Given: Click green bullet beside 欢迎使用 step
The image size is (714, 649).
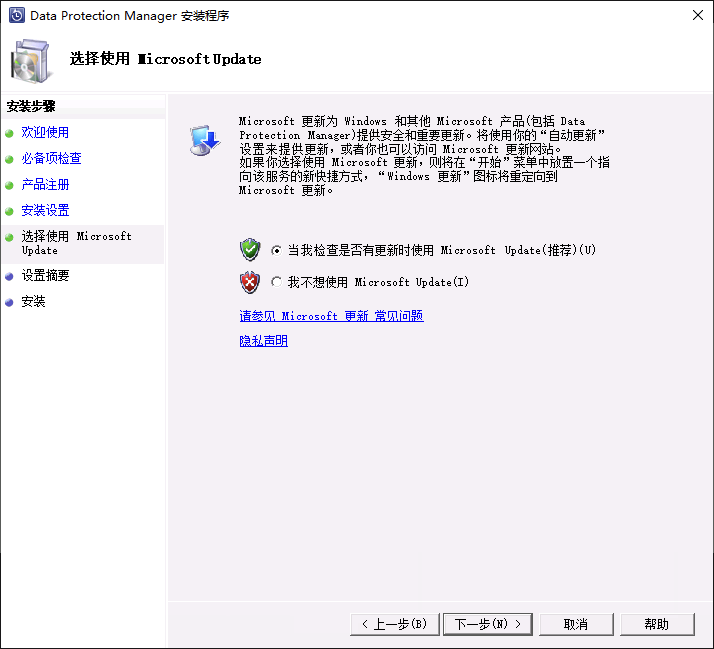Looking at the screenshot, I should coord(9,133).
